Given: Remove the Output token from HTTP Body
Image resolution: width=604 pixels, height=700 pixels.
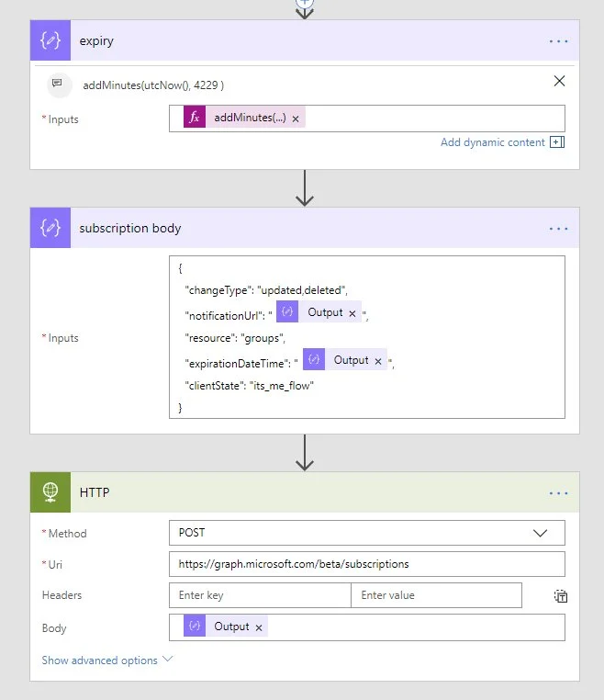Looking at the screenshot, I should click(259, 627).
